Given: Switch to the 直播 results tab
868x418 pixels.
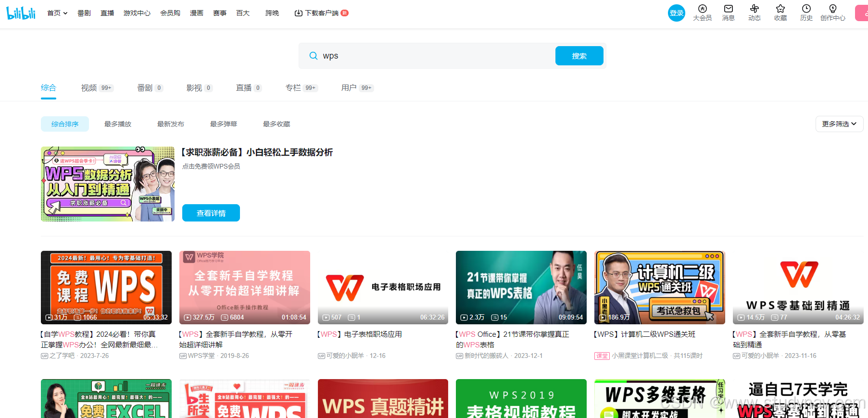Looking at the screenshot, I should 249,88.
